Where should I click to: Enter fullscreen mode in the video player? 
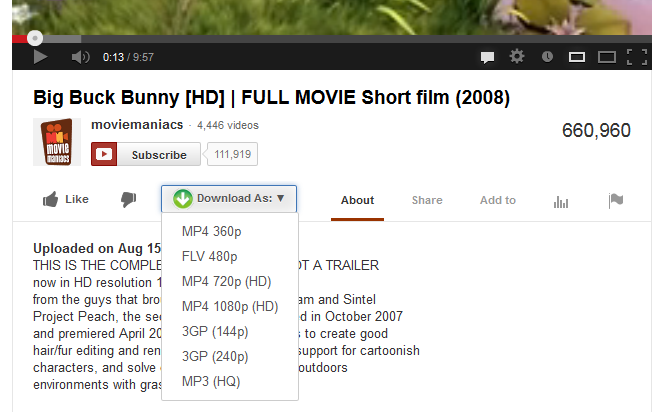pyautogui.click(x=635, y=57)
